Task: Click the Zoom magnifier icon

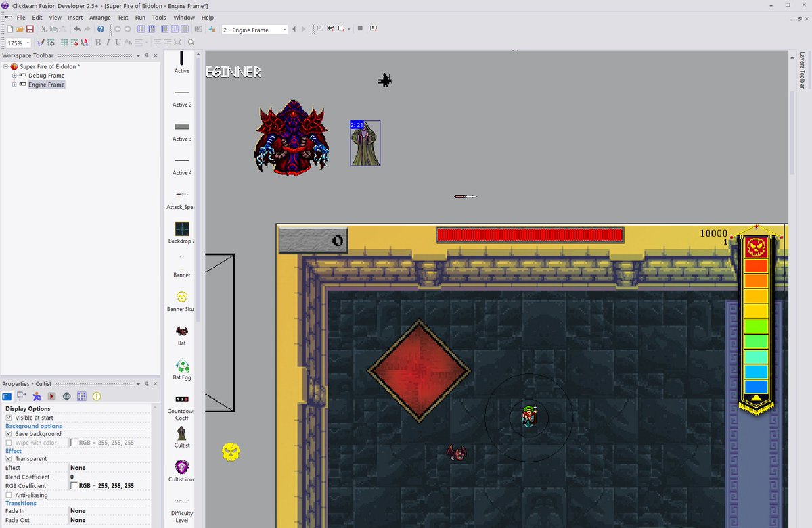Action: click(x=191, y=43)
